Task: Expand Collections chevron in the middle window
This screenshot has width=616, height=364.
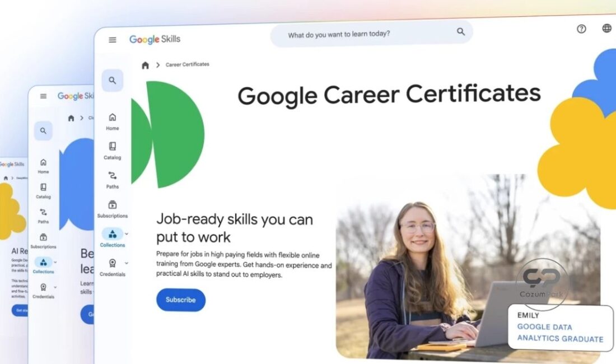Action: click(x=55, y=262)
